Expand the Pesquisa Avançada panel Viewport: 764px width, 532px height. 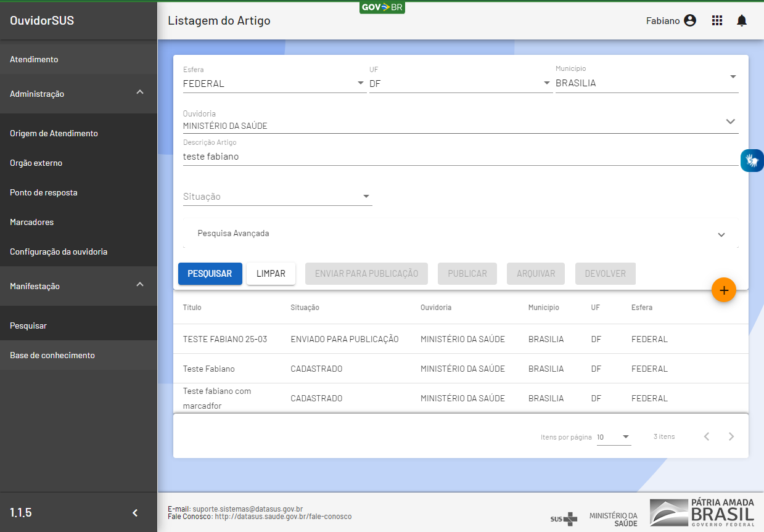460,234
